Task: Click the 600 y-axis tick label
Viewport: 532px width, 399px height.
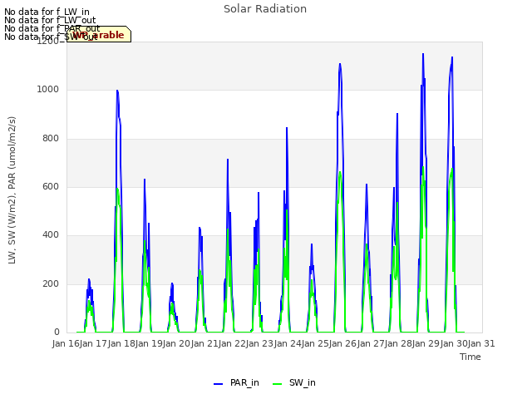Action: click(x=51, y=186)
